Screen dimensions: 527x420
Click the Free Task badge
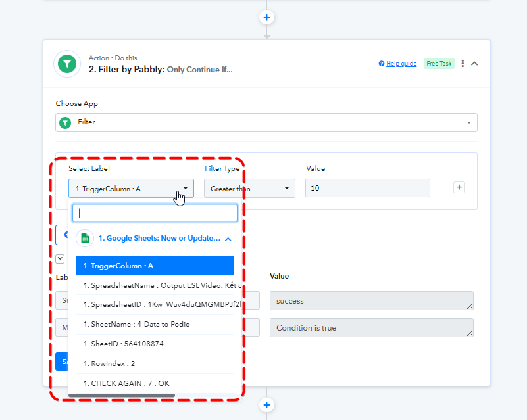pos(439,64)
